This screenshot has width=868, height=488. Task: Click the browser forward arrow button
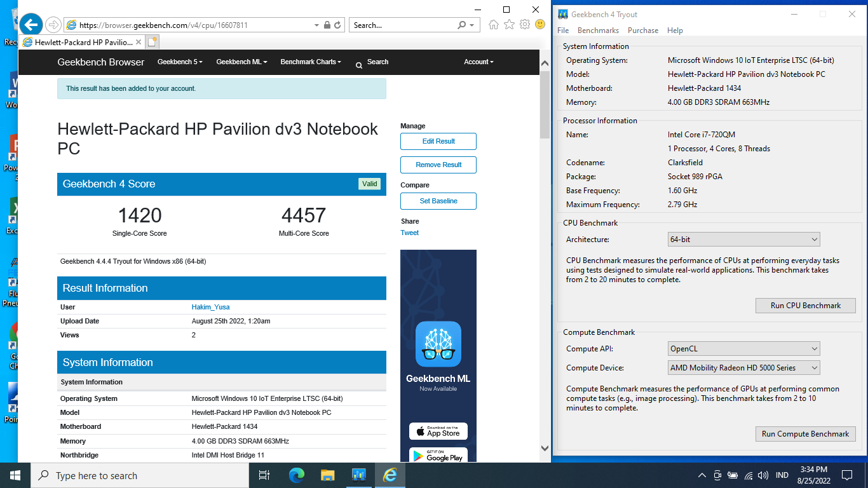click(x=54, y=25)
